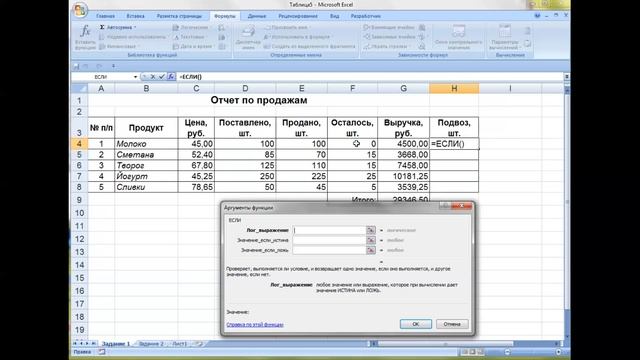Select row 4 header
Viewport: 640px width, 360px height.
pos(79,144)
